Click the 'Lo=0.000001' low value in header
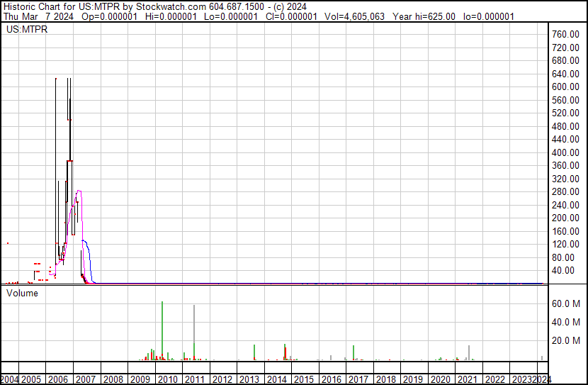 231,16
